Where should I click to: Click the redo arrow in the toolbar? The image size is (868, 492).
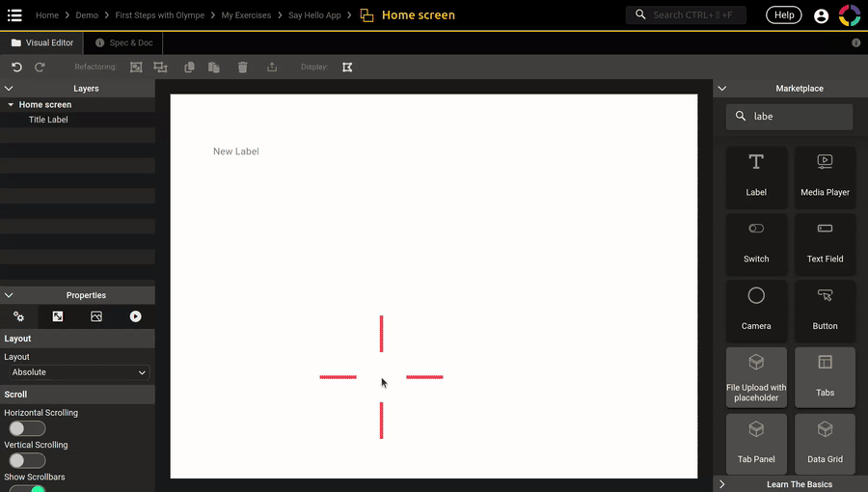click(40, 68)
